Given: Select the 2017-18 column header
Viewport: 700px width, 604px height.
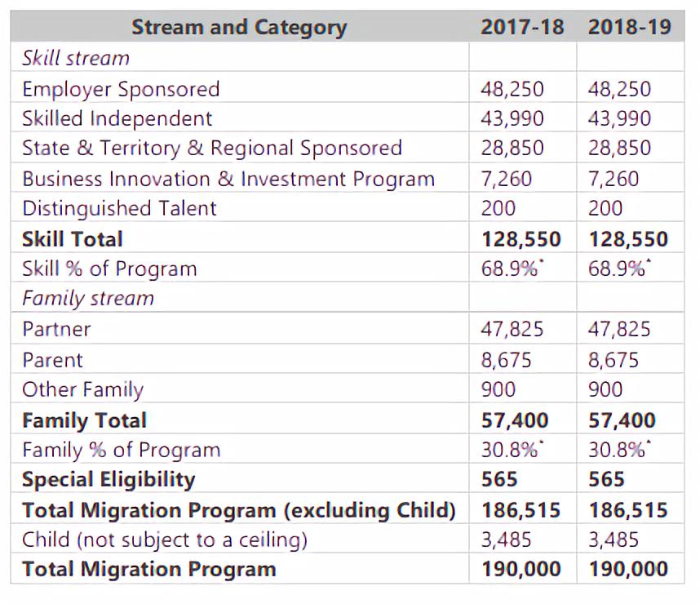Looking at the screenshot, I should coord(521,27).
